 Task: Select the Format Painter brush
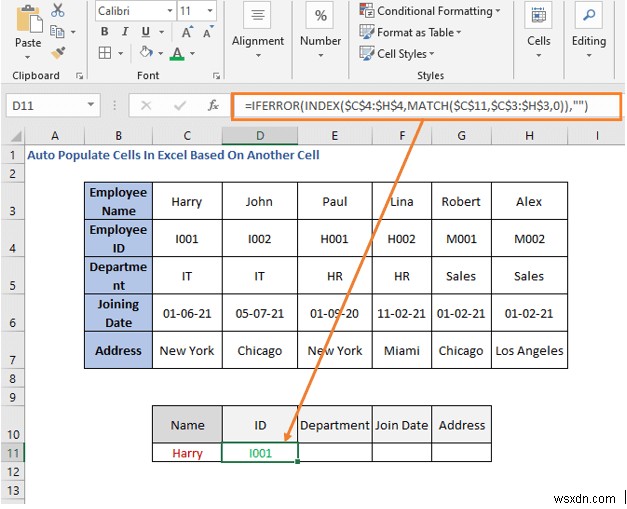[x=58, y=53]
